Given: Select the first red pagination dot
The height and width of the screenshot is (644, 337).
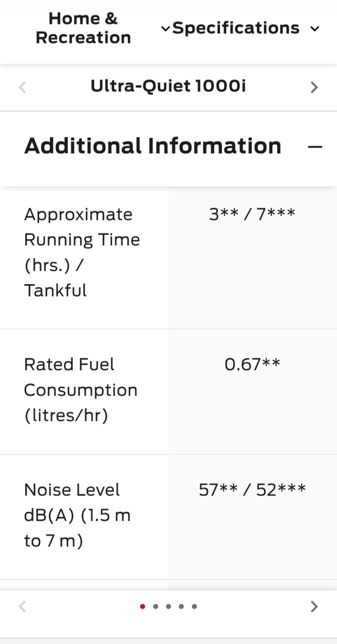Looking at the screenshot, I should pos(143,607).
